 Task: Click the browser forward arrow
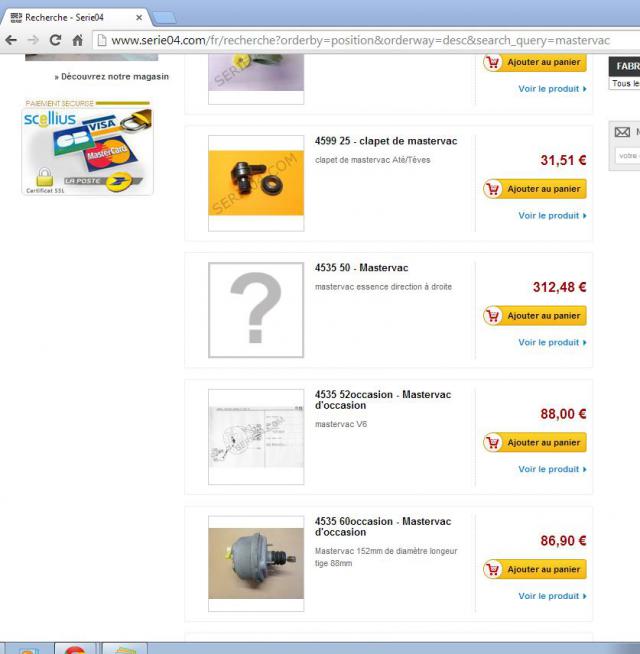[x=33, y=40]
